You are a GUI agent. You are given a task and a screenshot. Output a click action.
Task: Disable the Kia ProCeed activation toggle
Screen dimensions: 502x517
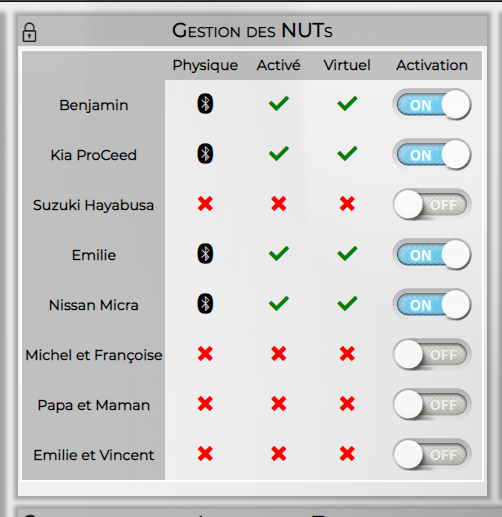tap(432, 155)
